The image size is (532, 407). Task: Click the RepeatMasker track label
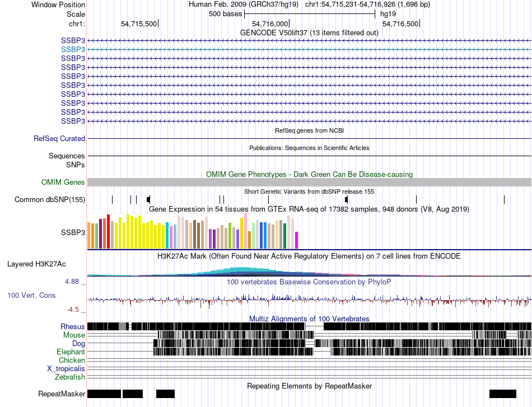point(62,394)
